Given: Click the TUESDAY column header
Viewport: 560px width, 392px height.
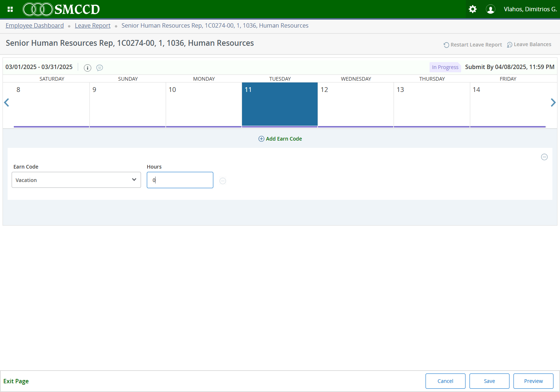Looking at the screenshot, I should click(x=280, y=79).
